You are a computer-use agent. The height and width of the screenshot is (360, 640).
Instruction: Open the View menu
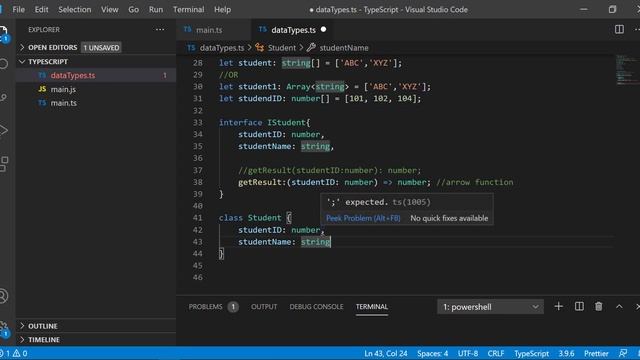(x=109, y=9)
